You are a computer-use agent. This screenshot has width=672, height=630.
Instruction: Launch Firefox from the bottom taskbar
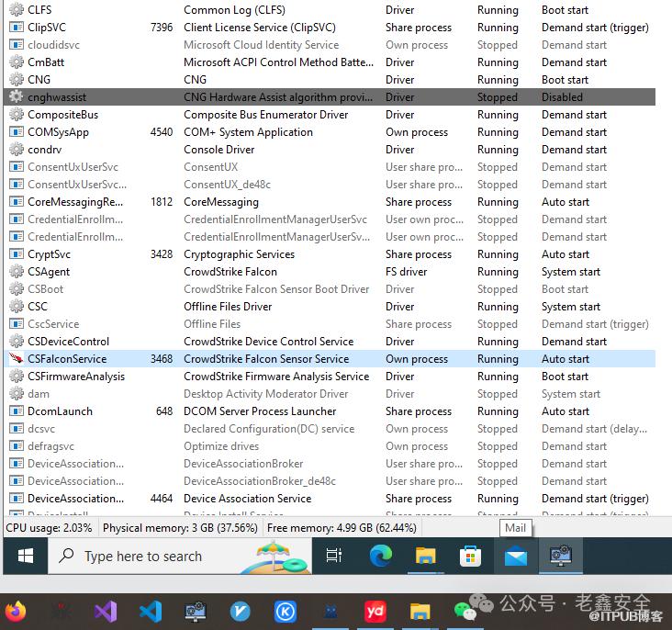click(x=16, y=611)
